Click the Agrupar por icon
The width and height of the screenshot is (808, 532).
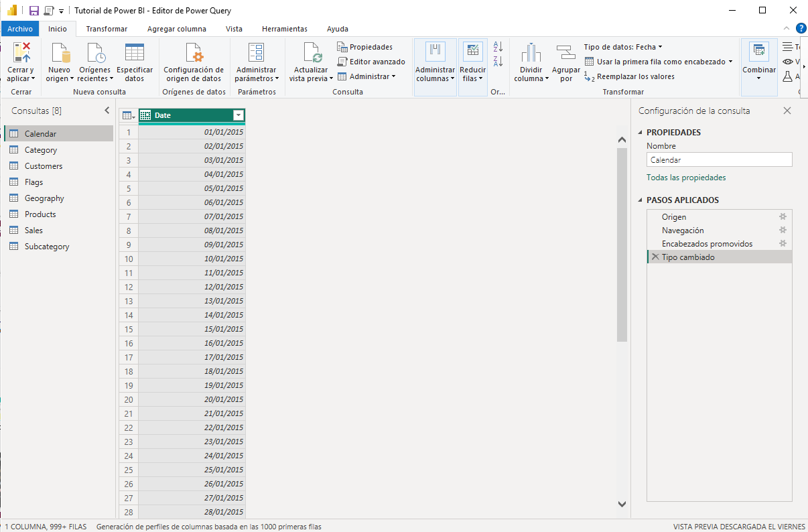pos(566,54)
